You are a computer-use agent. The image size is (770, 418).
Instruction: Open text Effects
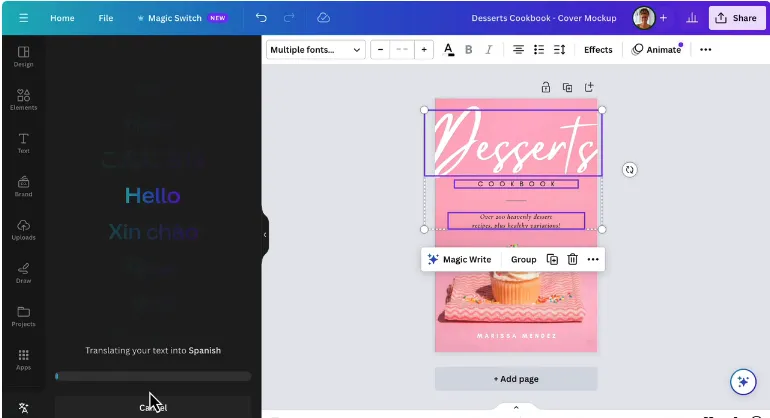pos(598,50)
